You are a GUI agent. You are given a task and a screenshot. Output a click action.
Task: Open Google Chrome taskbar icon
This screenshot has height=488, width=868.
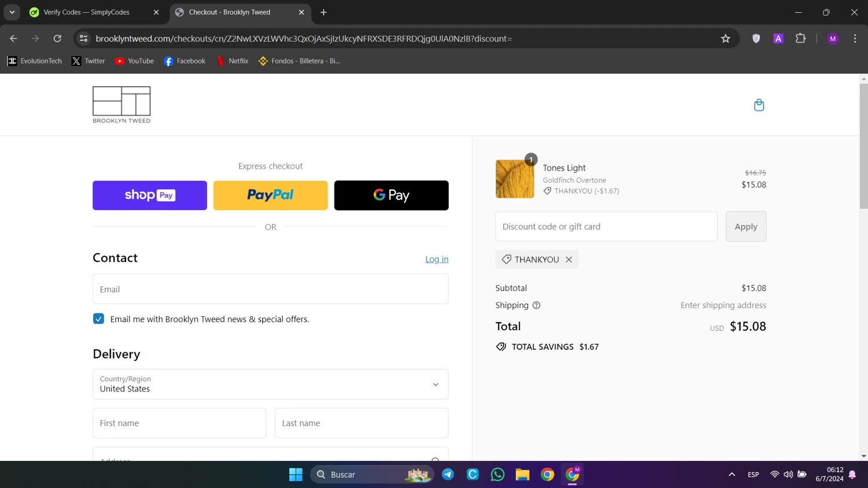click(547, 475)
